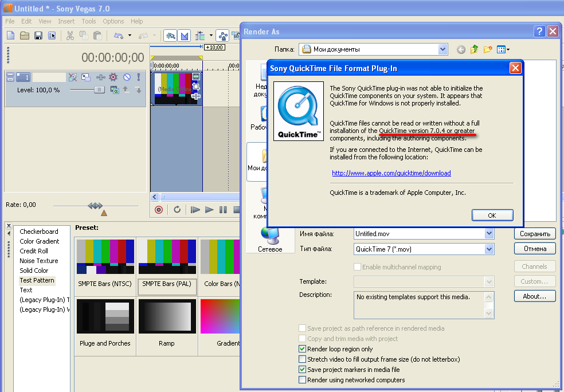Image resolution: width=564 pixels, height=392 pixels.
Task: Minimize track 1 height icon
Action: pyautogui.click(x=10, y=77)
